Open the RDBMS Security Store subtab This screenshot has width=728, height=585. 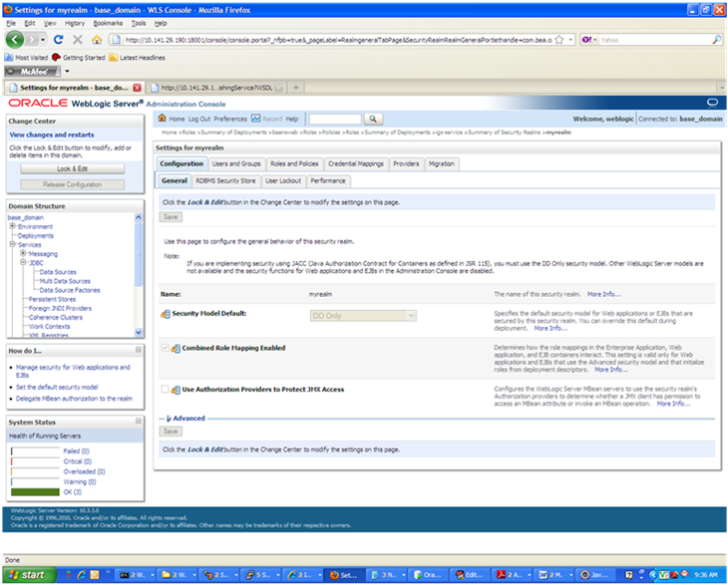[225, 181]
